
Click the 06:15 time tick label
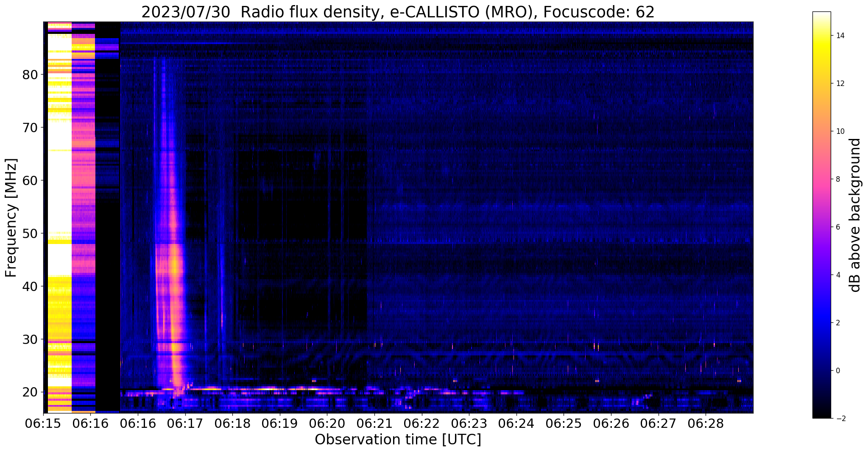coord(43,423)
